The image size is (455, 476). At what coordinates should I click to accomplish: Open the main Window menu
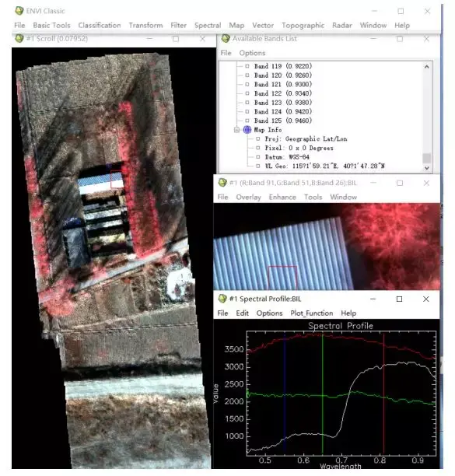pyautogui.click(x=373, y=25)
